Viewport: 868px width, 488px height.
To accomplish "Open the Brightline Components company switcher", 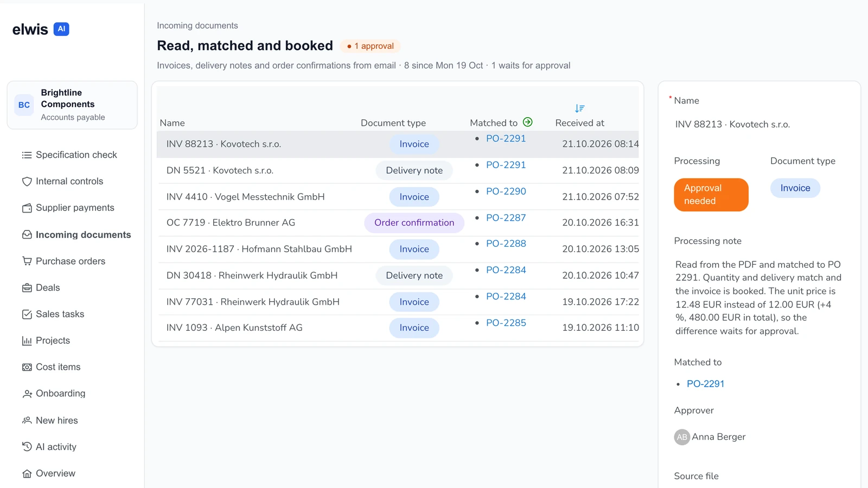I will point(72,105).
